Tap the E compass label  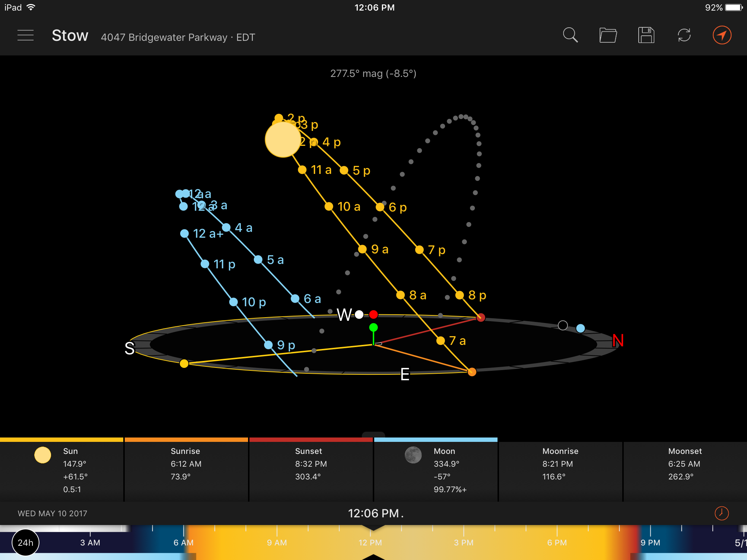[x=405, y=374]
